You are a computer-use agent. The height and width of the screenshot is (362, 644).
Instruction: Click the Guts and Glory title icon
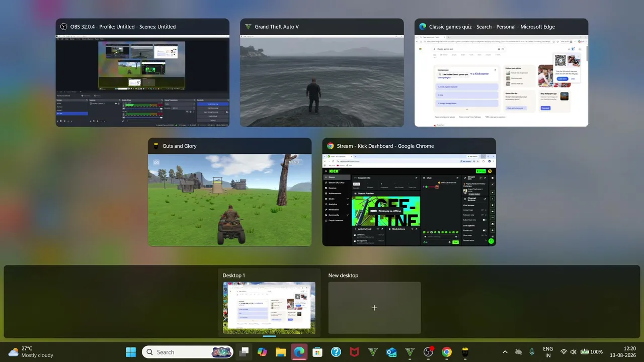156,146
